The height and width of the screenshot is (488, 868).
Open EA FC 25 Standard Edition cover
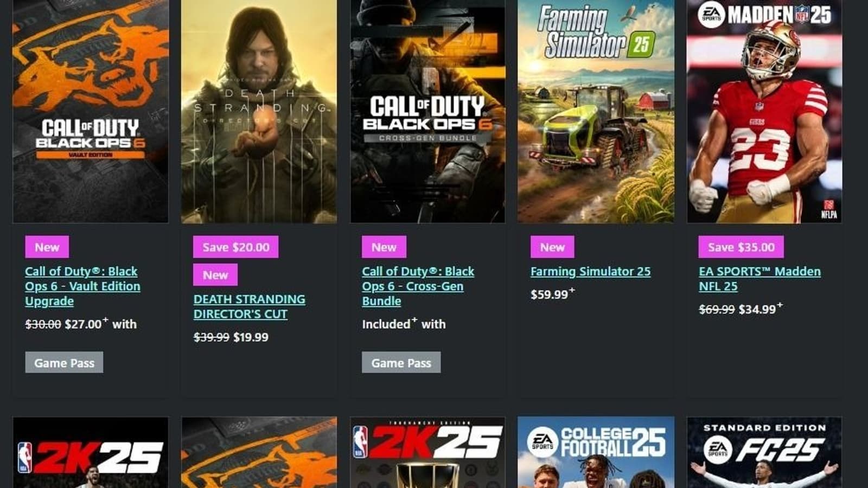point(764,453)
